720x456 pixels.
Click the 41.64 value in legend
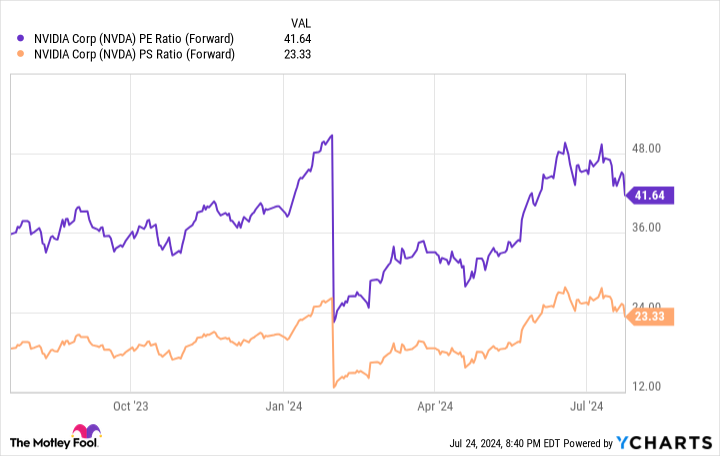[298, 39]
